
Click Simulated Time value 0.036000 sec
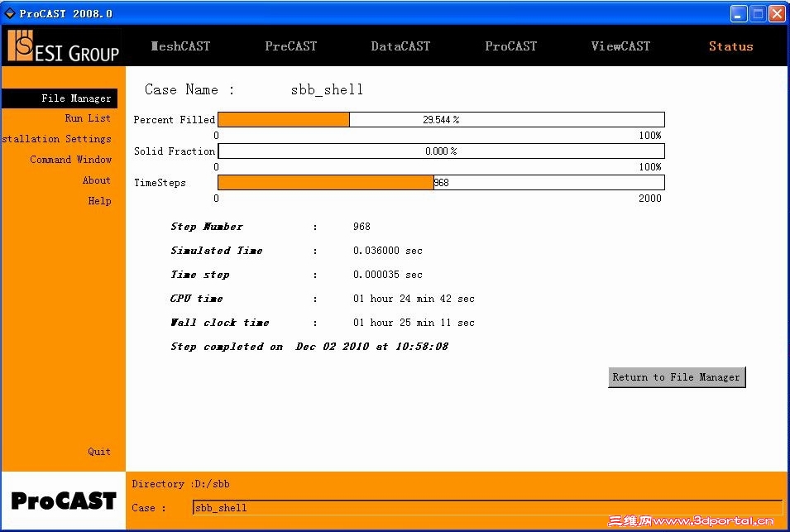point(387,251)
